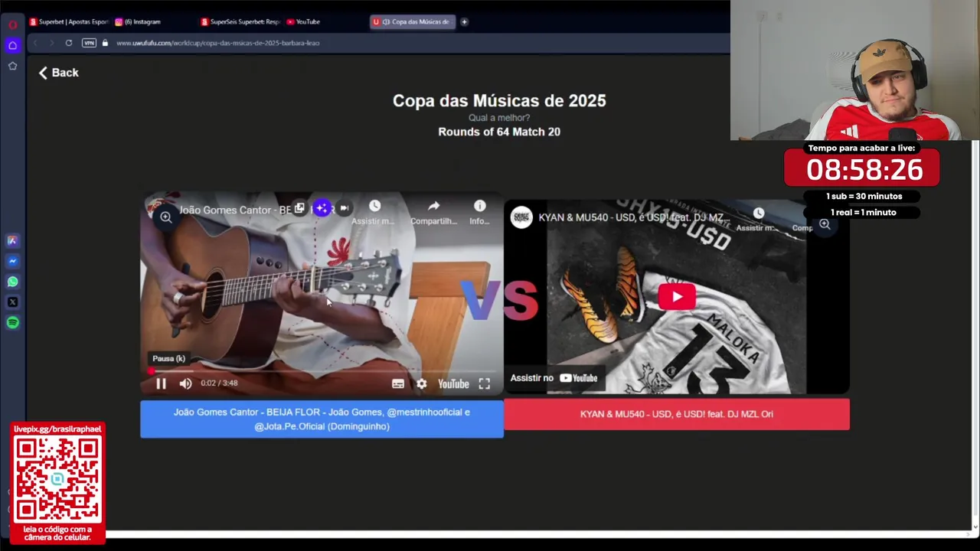Switch to Superbet Apostas tab
The height and width of the screenshot is (551, 980).
tap(70, 21)
